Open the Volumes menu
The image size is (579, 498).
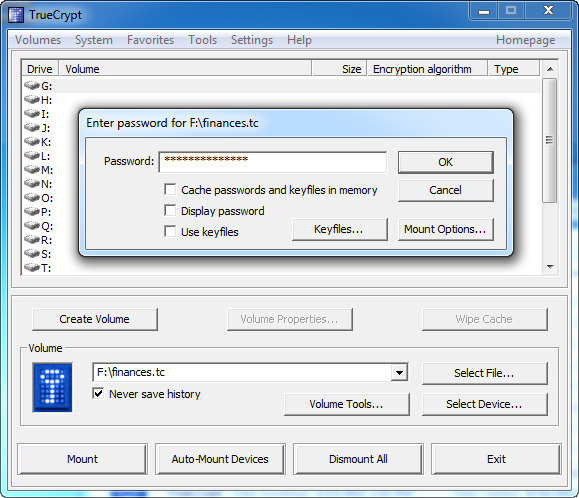pyautogui.click(x=38, y=40)
